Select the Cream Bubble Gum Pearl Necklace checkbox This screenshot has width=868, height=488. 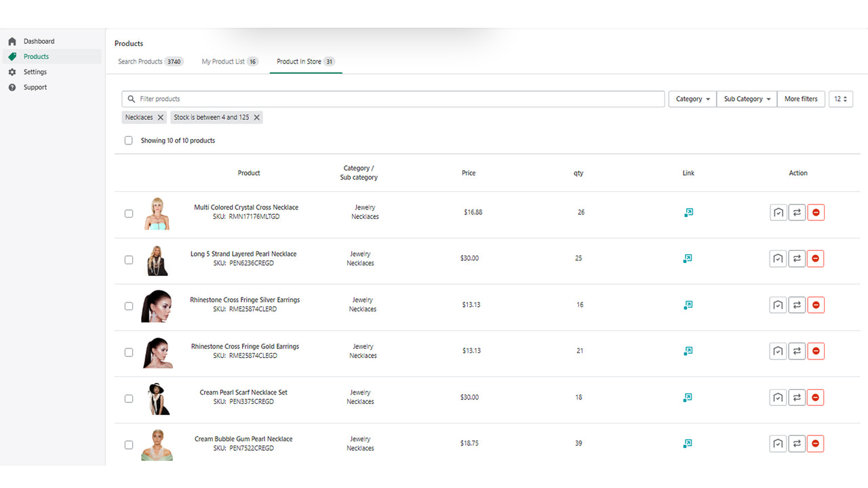[x=128, y=445]
